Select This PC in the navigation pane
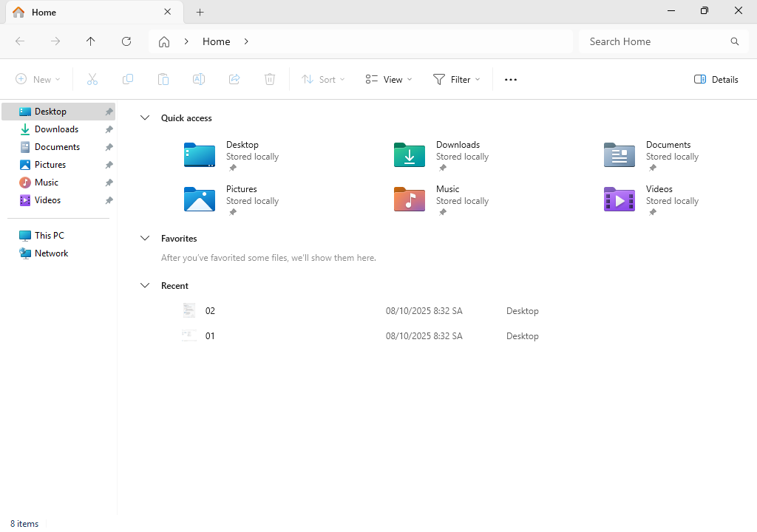The width and height of the screenshot is (757, 532). point(49,236)
